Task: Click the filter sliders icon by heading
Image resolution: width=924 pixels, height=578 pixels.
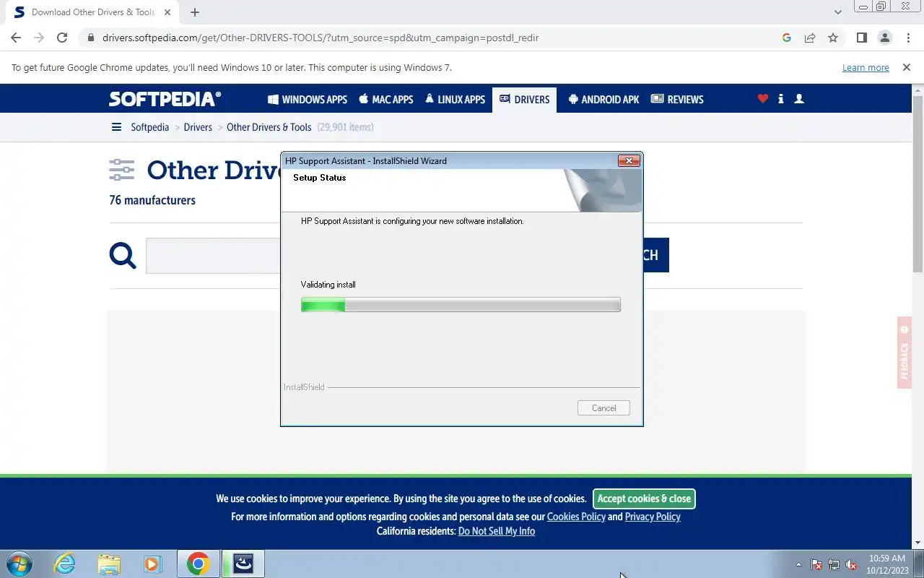Action: [x=122, y=170]
